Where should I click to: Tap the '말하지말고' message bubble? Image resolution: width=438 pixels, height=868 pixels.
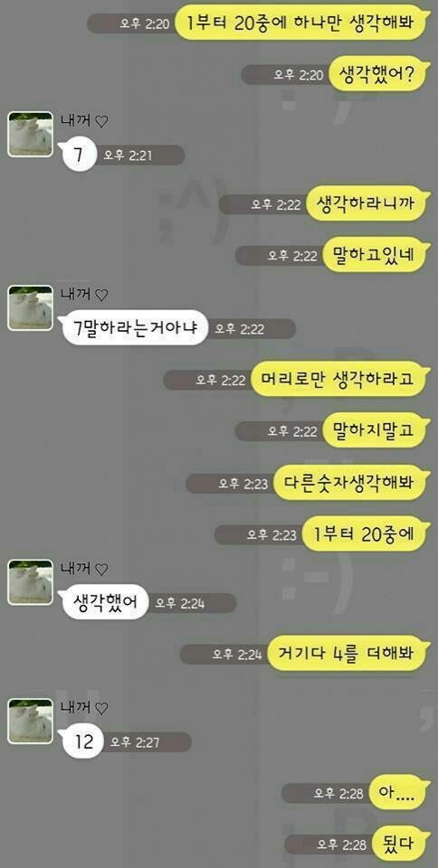tap(376, 431)
